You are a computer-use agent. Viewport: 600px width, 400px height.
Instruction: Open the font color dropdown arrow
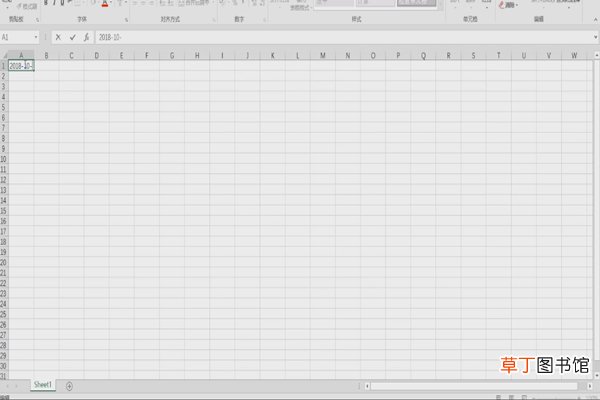(111, 3)
